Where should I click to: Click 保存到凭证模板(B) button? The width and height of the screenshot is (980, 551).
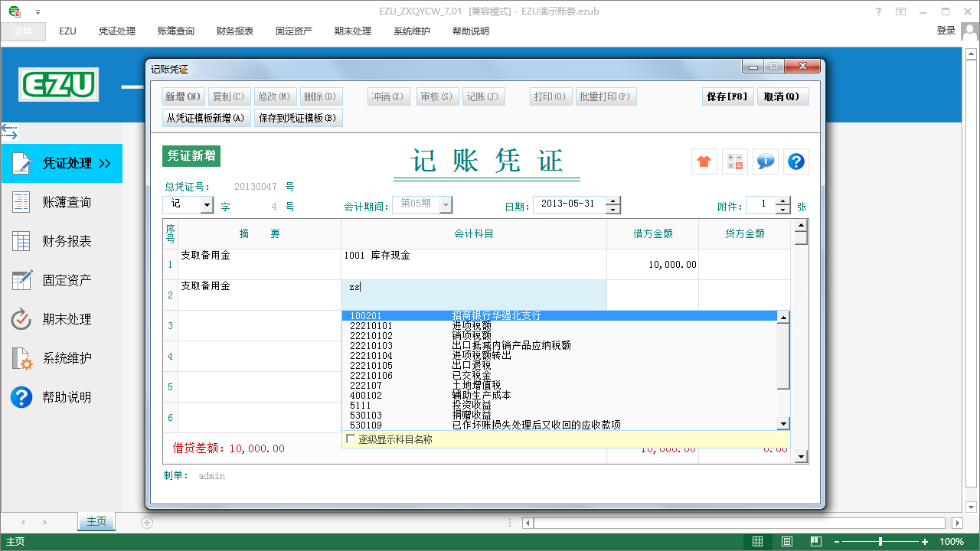298,118
